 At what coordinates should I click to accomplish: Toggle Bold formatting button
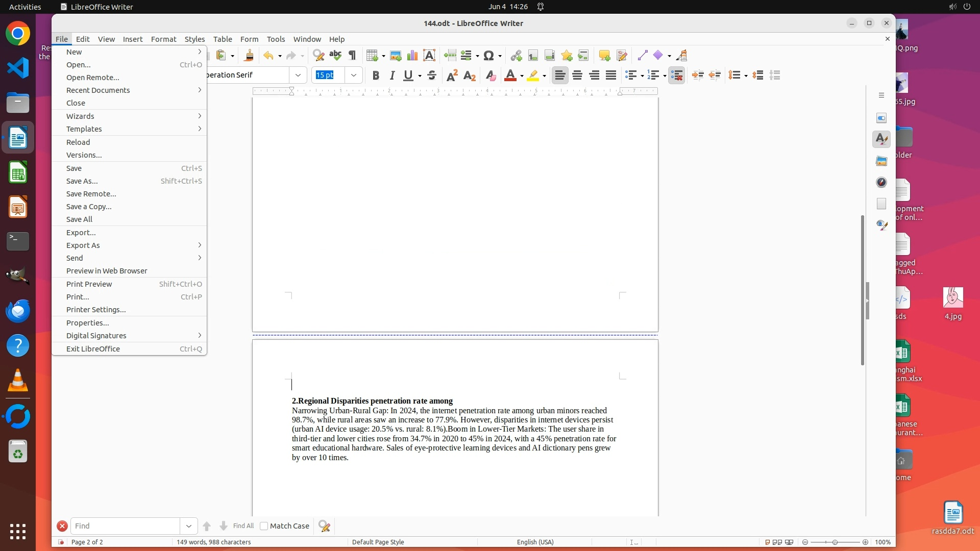376,76
